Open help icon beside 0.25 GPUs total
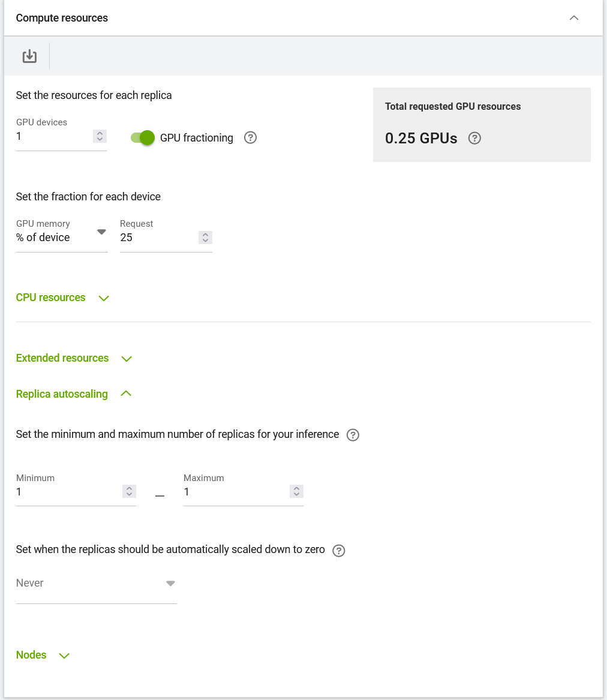The image size is (607, 700). 474,139
